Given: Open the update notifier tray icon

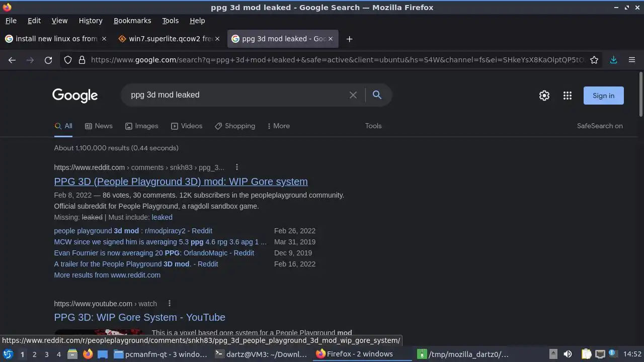Looking at the screenshot, I should coord(613,354).
